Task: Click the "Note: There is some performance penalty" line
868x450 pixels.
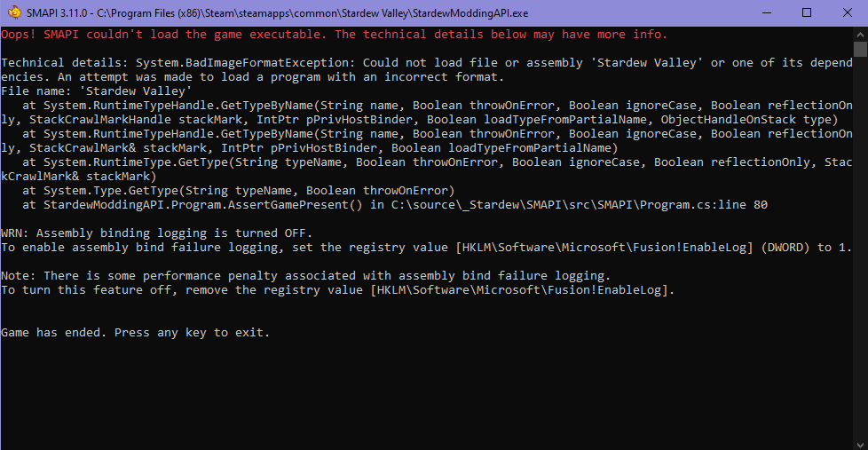Action: tap(305, 276)
